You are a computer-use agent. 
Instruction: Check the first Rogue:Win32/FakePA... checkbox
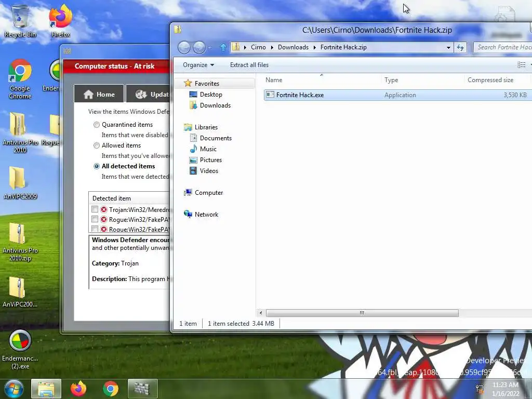95,219
